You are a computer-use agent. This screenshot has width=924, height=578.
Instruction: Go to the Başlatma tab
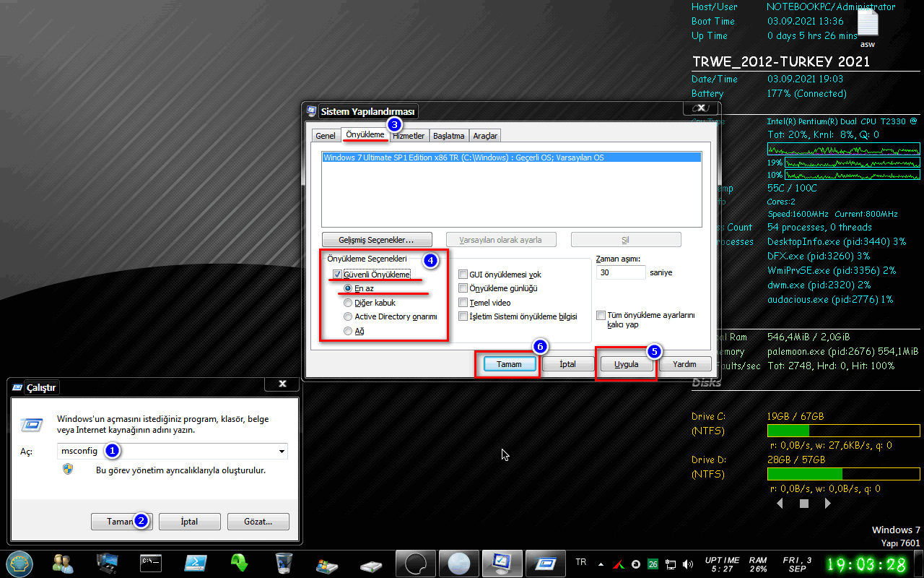click(449, 136)
